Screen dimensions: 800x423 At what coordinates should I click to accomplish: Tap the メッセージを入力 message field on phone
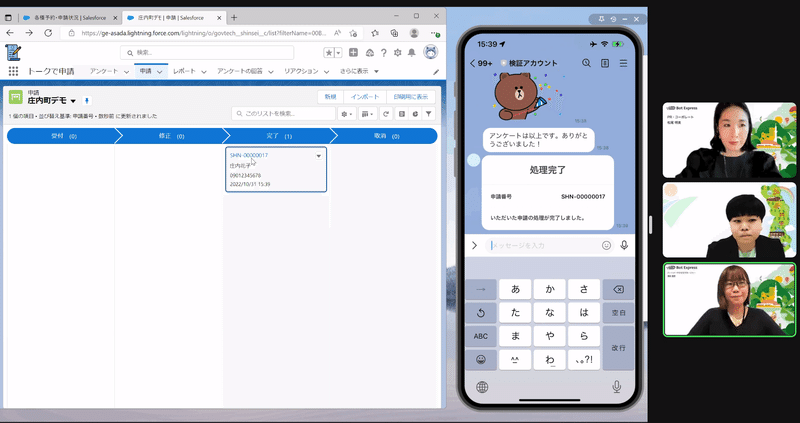click(x=548, y=245)
